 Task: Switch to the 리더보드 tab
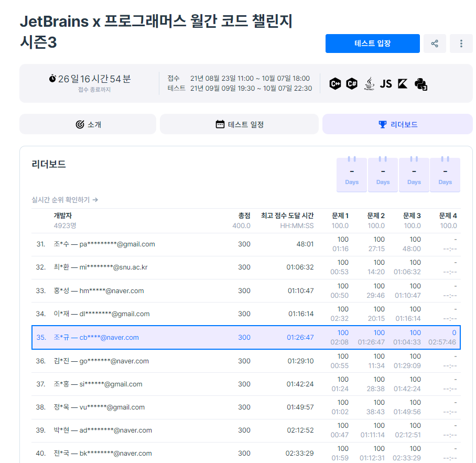[x=397, y=124]
